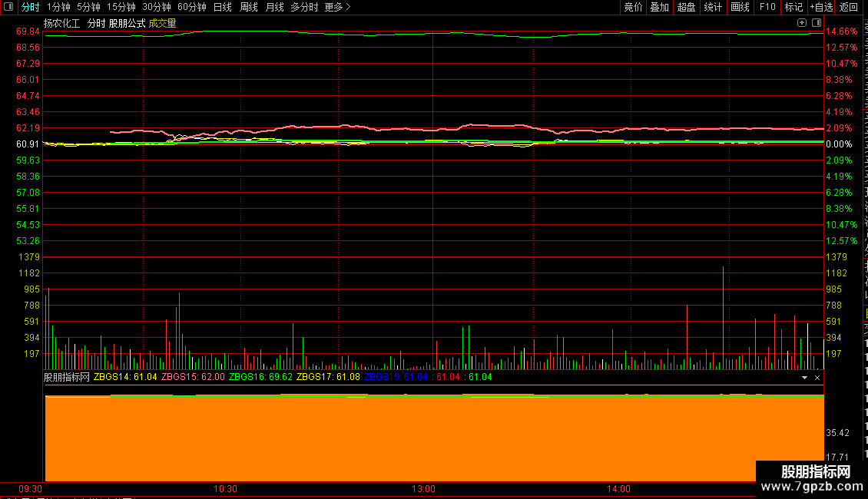This screenshot has width=868, height=499.
Task: Add the stock with +自选
Action: click(x=821, y=7)
